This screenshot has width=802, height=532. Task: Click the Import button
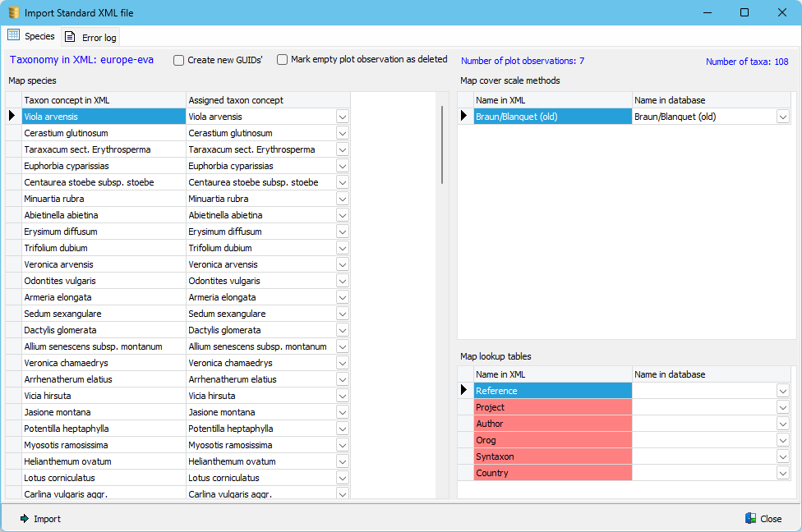40,519
